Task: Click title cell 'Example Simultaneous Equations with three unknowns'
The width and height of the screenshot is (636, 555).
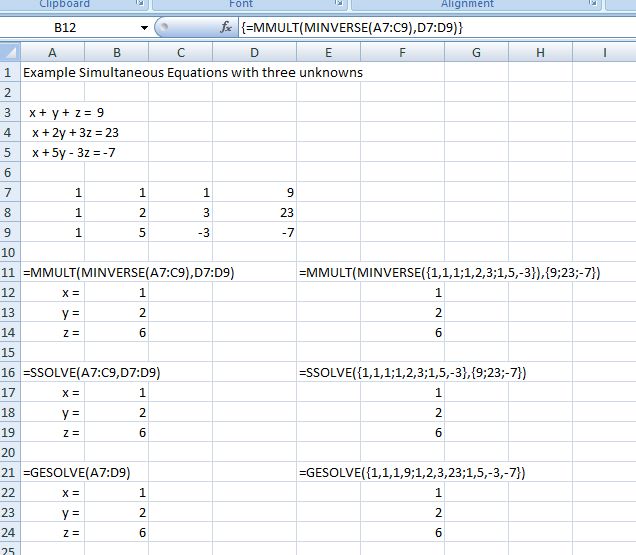Action: (x=193, y=73)
